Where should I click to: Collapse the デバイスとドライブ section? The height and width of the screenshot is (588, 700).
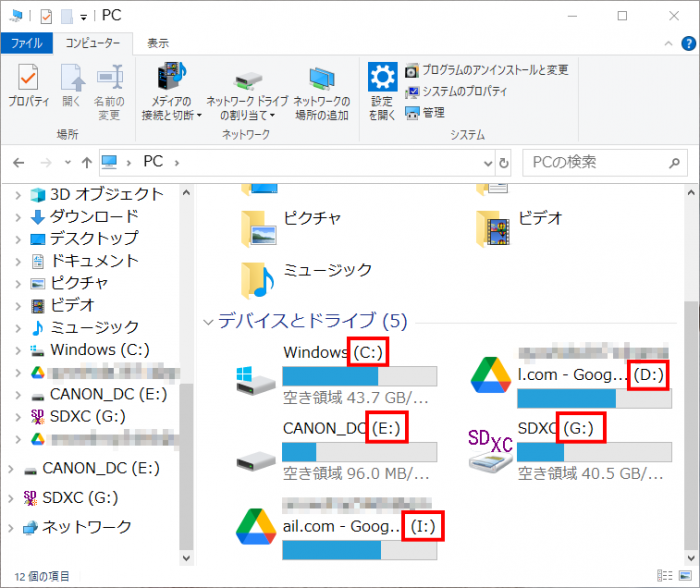tap(208, 322)
